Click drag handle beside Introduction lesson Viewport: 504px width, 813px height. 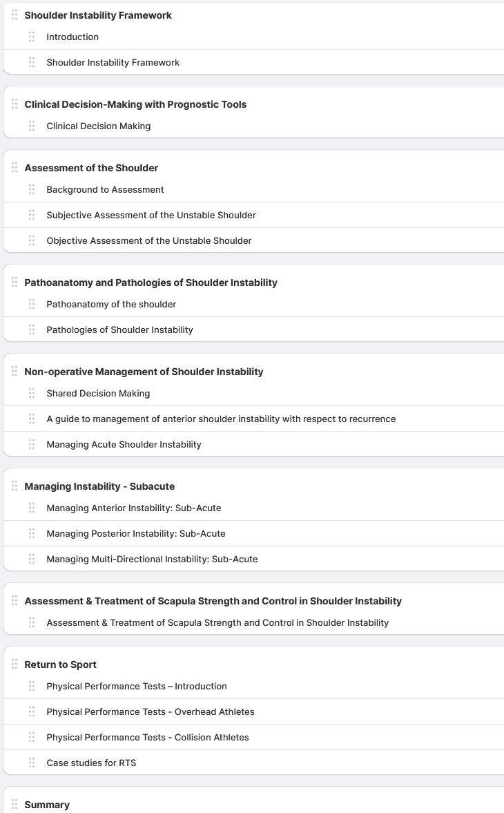click(32, 37)
